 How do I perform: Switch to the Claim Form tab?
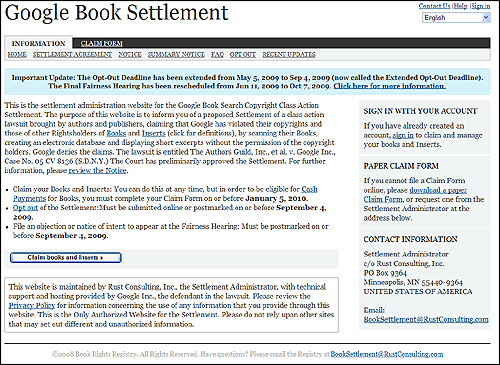click(101, 43)
